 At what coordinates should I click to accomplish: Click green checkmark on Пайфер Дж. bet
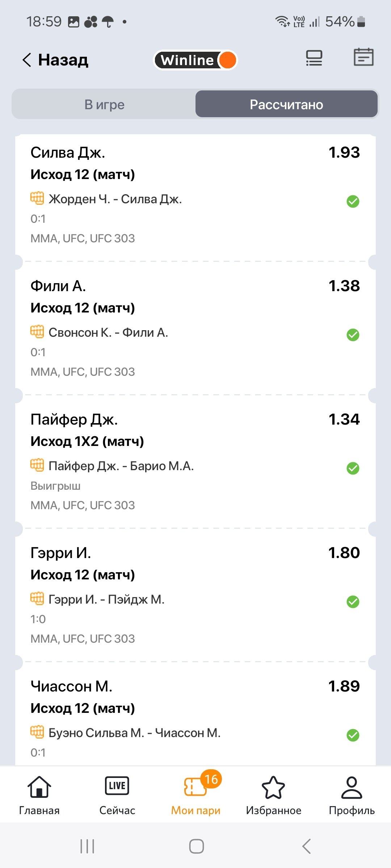(353, 468)
